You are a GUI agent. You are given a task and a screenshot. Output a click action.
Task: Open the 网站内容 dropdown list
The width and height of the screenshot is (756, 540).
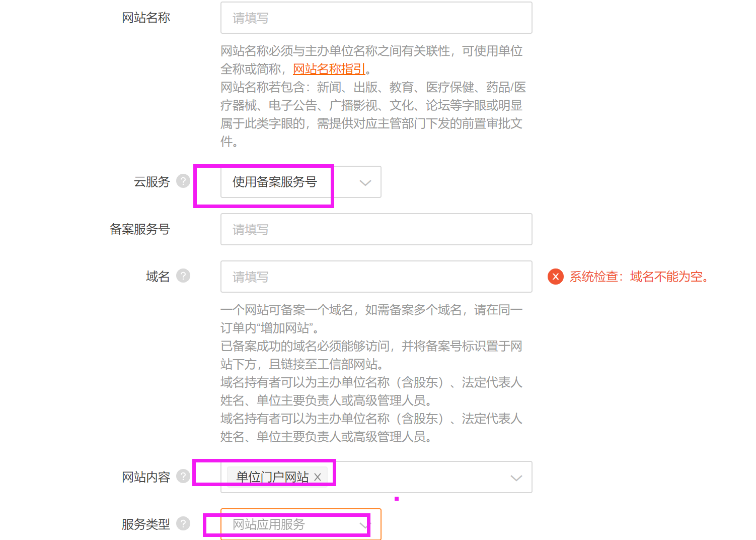(516, 477)
